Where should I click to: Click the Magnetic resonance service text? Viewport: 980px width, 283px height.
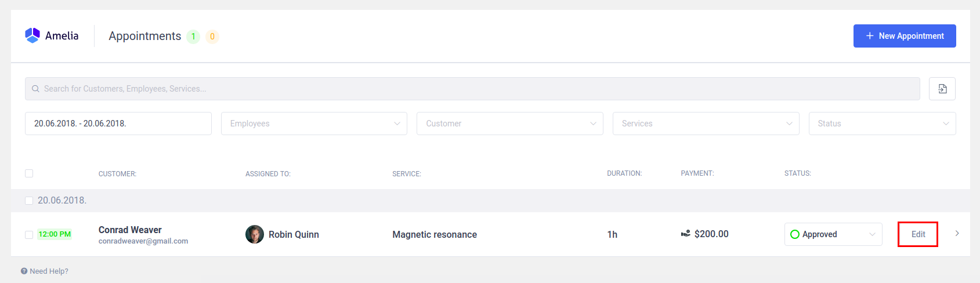pyautogui.click(x=435, y=234)
